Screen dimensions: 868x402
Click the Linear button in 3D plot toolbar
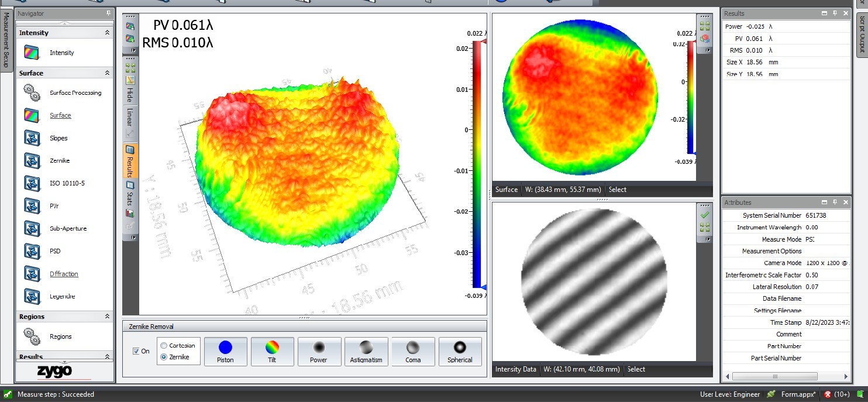(x=130, y=118)
